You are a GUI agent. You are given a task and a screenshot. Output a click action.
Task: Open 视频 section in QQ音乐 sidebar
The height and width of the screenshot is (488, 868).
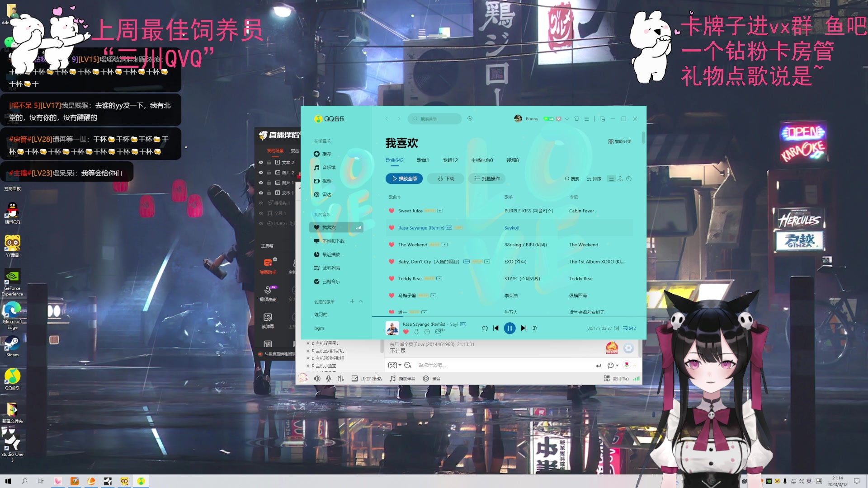323,181
